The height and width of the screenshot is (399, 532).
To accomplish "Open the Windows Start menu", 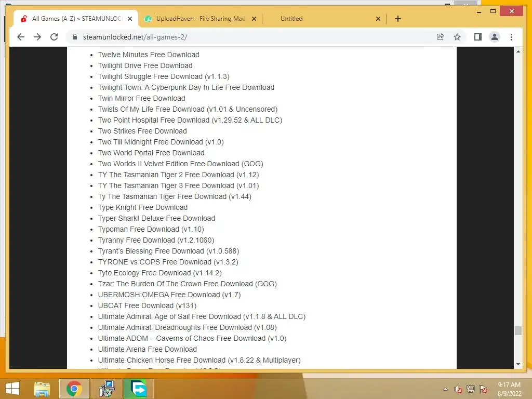I will click(x=12, y=389).
